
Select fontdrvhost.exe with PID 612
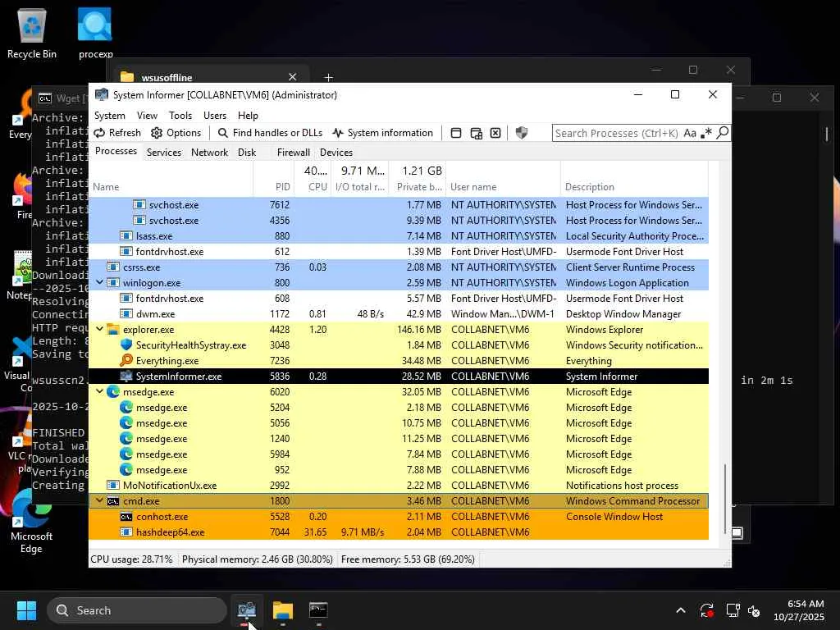(x=399, y=251)
